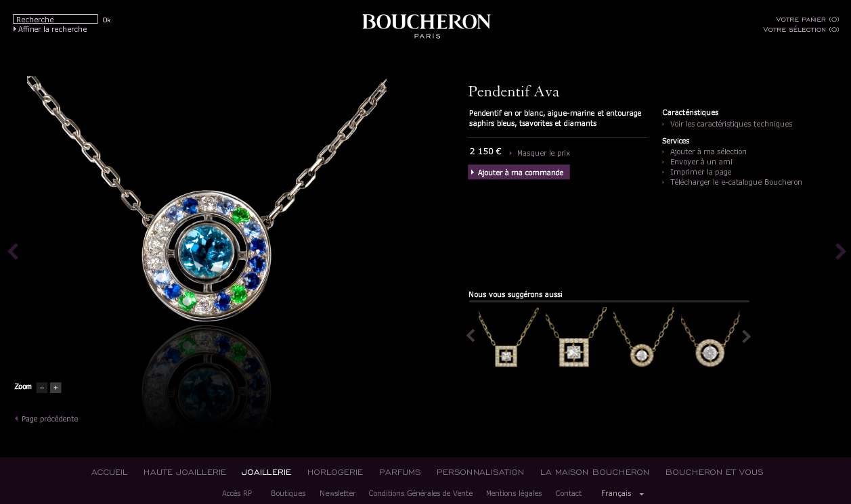Screen dimensions: 851x504
Task: Click the Boucheron Paris logo
Action: pos(427,26)
